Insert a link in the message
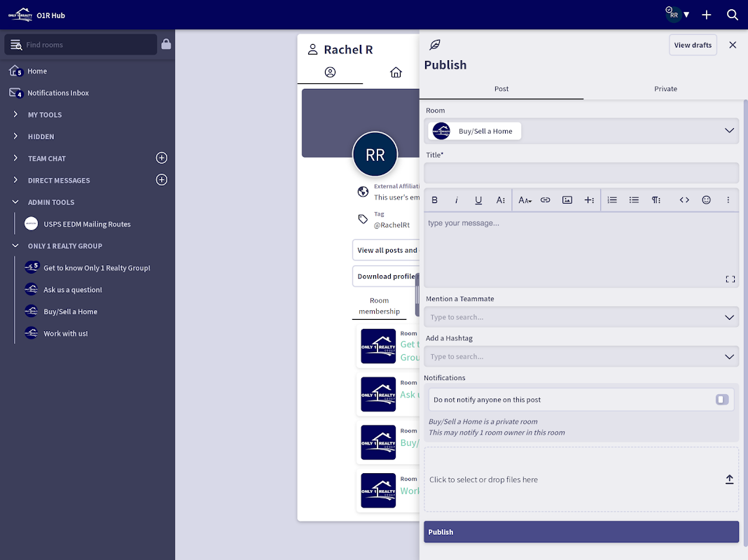748x560 pixels. coord(546,200)
